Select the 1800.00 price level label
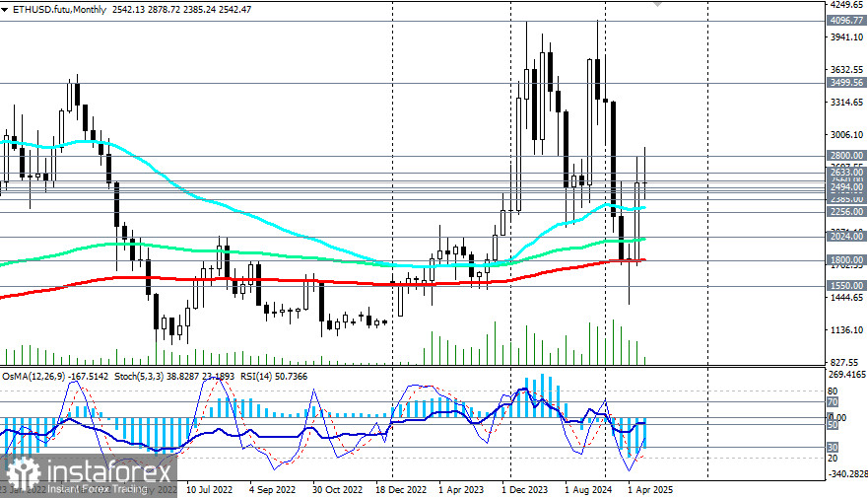Viewport: 868px width, 498px height. tap(846, 259)
